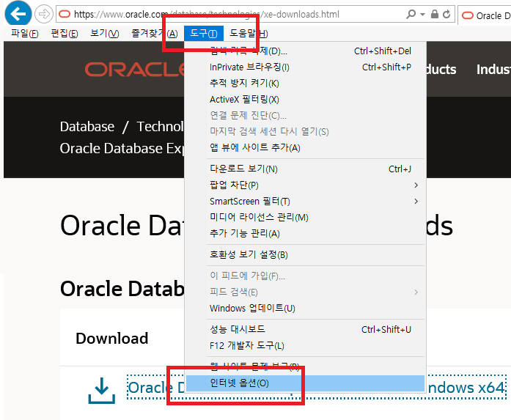
Task: Choose 검색 기록 삭제(D)... menu item
Action: (x=306, y=51)
